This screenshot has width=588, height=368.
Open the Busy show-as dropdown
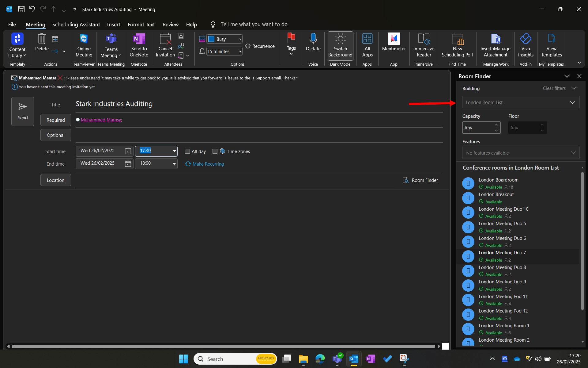point(240,39)
